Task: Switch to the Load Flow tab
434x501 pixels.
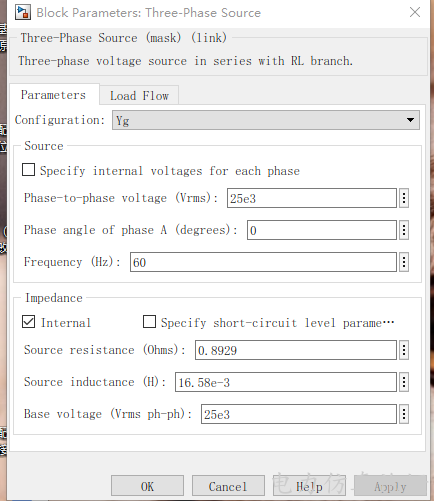Action: tap(139, 96)
